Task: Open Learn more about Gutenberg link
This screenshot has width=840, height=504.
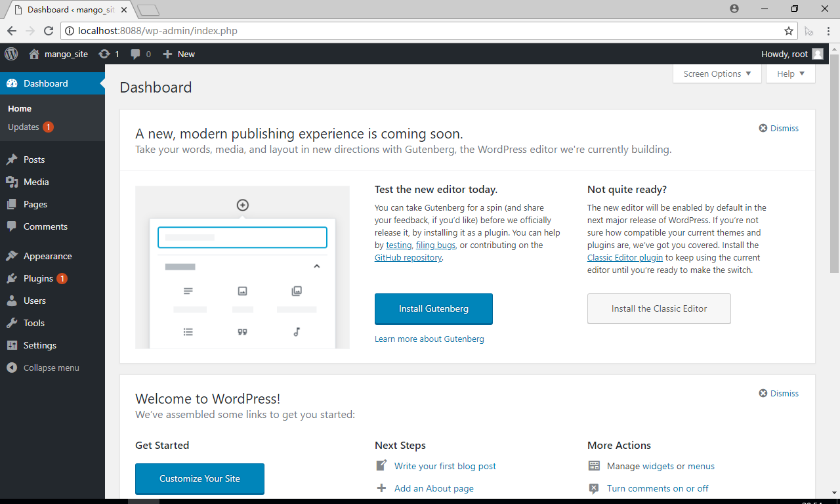Action: [x=429, y=339]
